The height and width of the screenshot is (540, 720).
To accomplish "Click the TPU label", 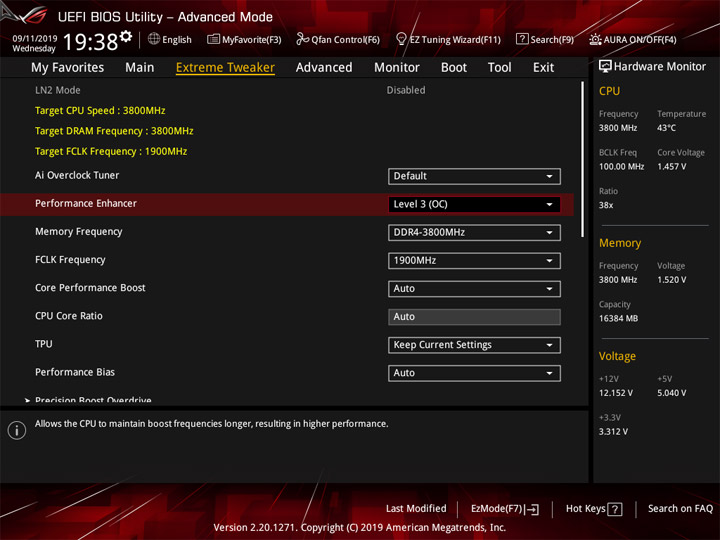I will pos(44,344).
